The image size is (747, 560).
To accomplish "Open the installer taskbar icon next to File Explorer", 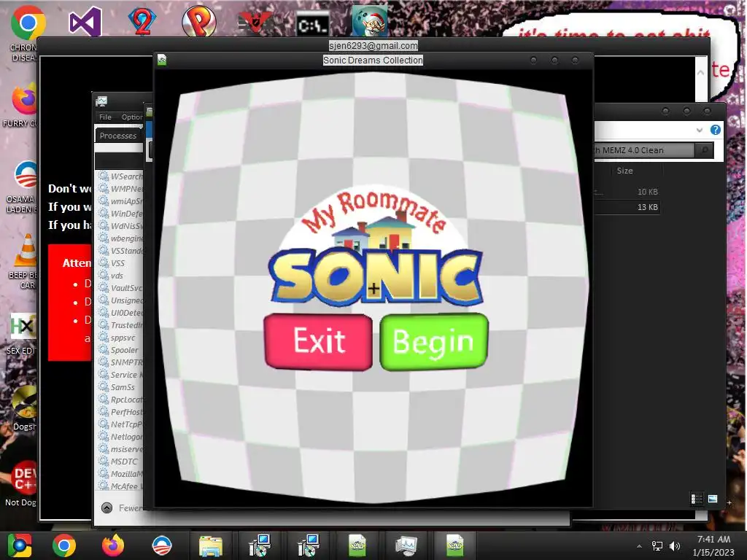I will click(260, 545).
